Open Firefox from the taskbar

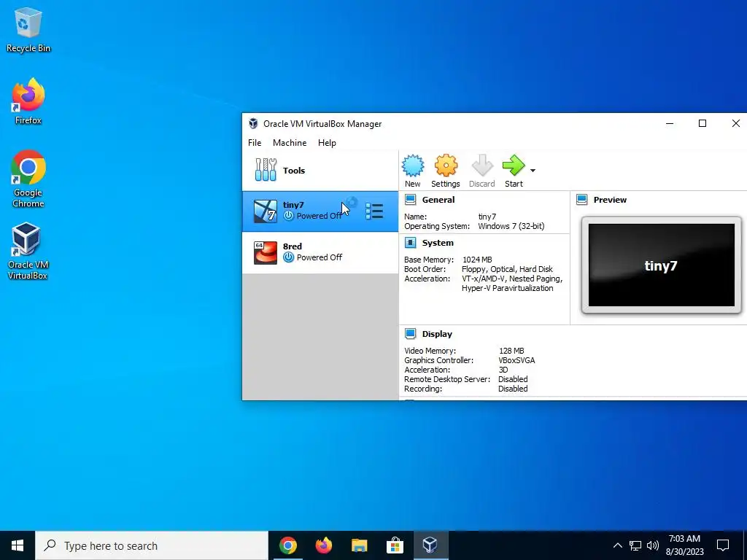coord(324,545)
